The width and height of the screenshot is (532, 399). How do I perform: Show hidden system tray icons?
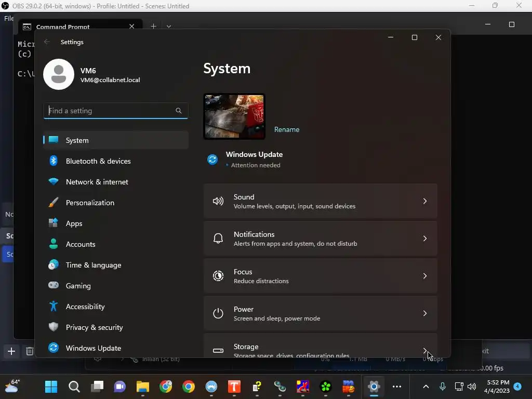pos(426,387)
